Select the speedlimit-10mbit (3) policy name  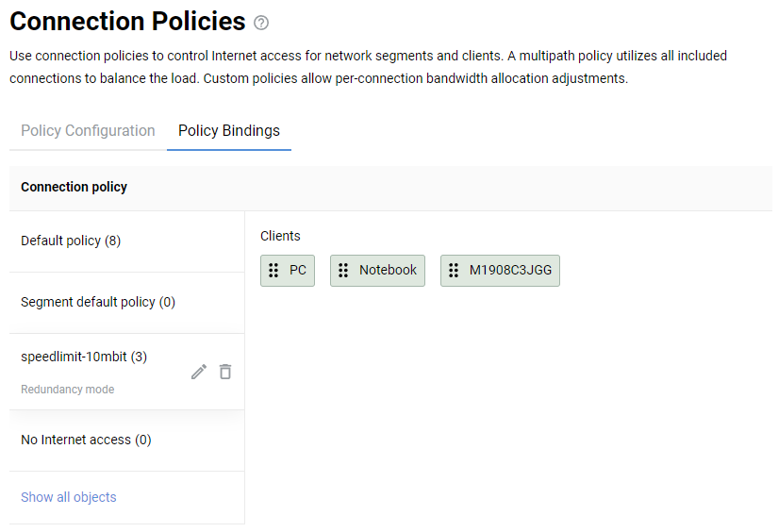[84, 357]
